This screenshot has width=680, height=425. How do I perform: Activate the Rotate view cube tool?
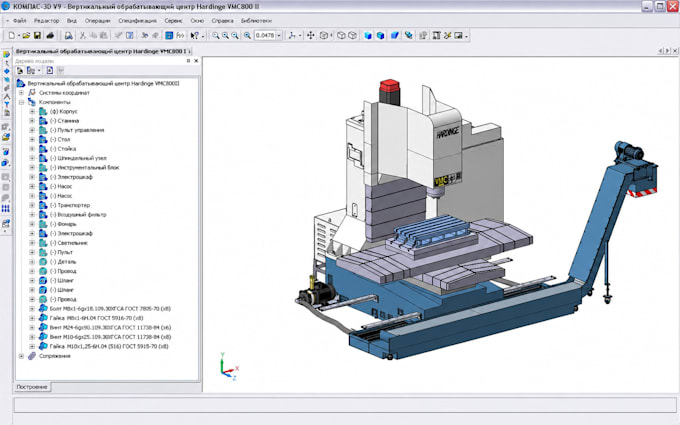324,36
